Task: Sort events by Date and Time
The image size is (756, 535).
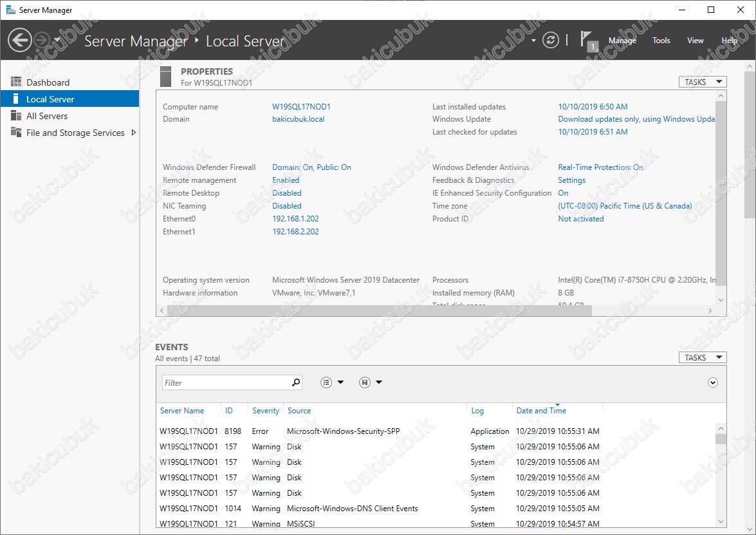Action: 541,411
